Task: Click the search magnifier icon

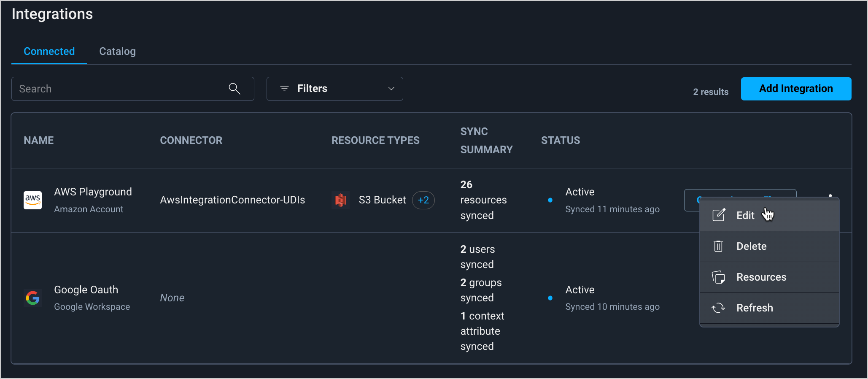Action: [x=235, y=89]
